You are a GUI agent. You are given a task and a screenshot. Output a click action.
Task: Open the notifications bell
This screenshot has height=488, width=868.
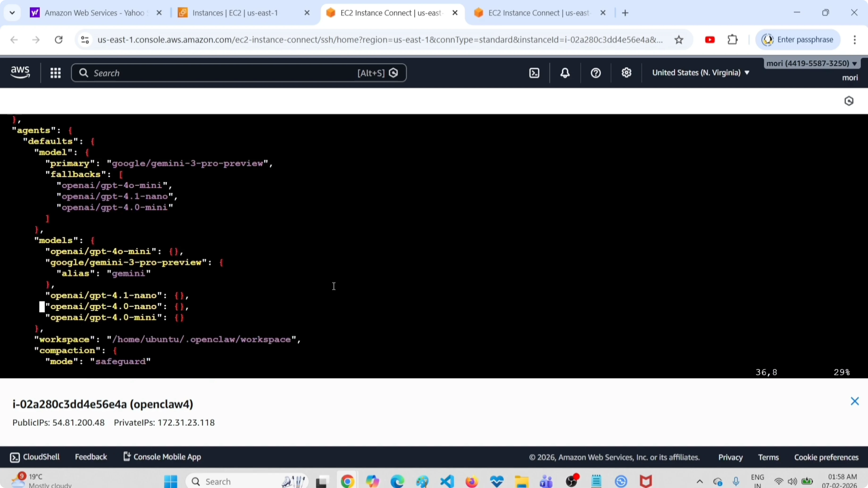(565, 73)
